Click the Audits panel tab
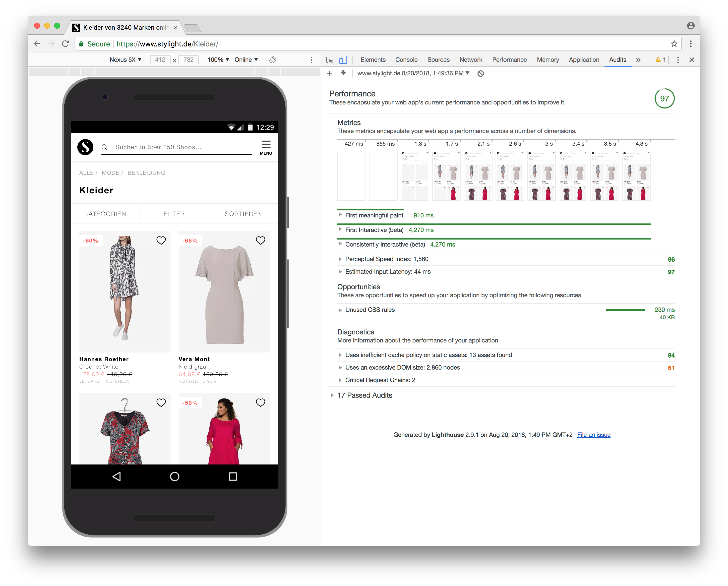 (x=618, y=59)
